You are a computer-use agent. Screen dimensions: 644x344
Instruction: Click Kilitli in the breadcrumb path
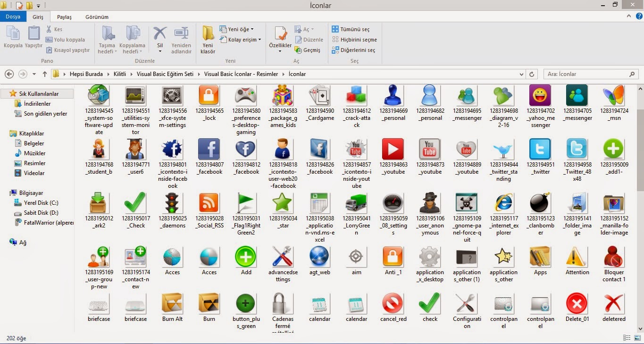pos(119,74)
